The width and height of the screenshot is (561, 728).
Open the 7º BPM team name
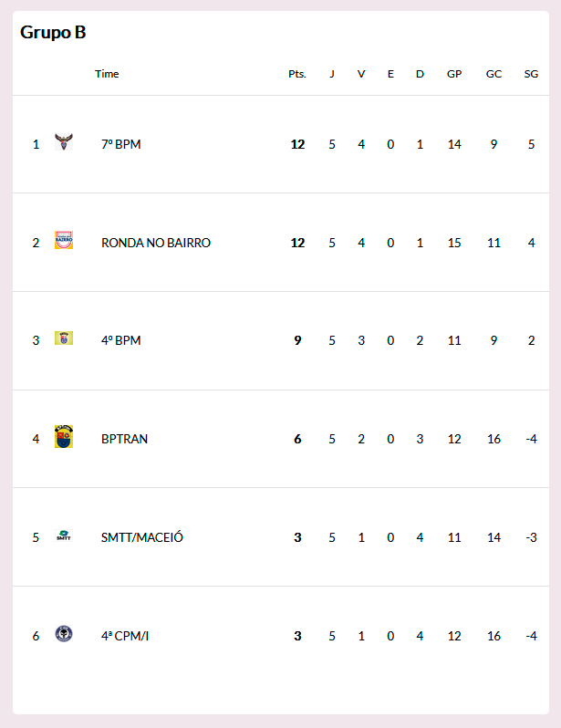coord(120,144)
